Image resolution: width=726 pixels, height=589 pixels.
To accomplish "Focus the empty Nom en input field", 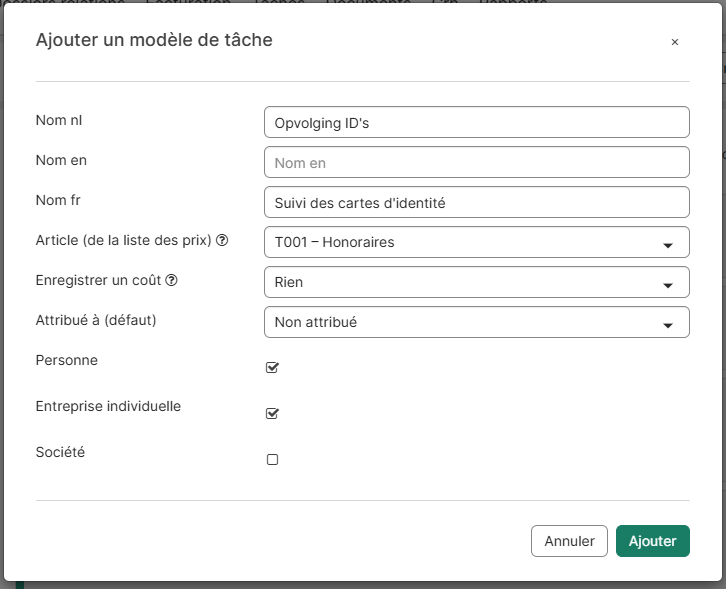I will (476, 162).
